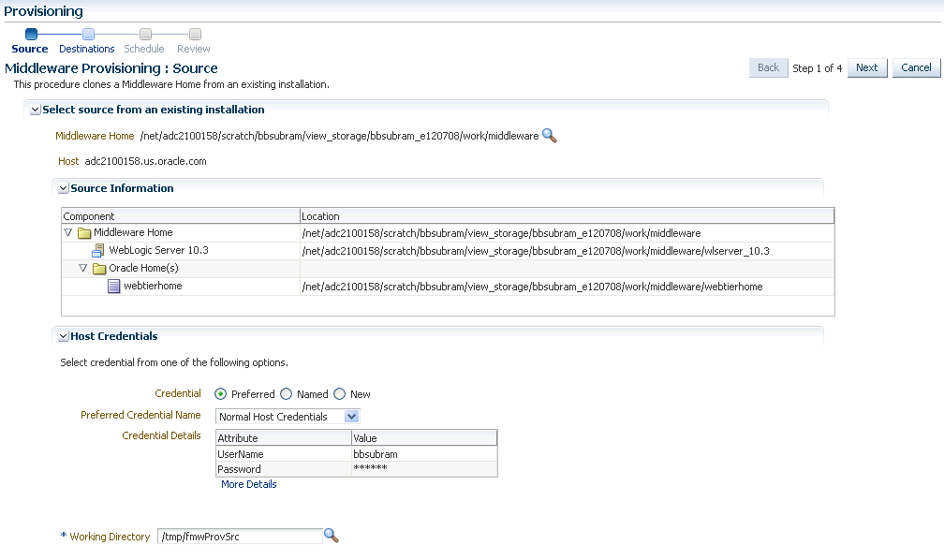Click the Back button

pyautogui.click(x=768, y=68)
